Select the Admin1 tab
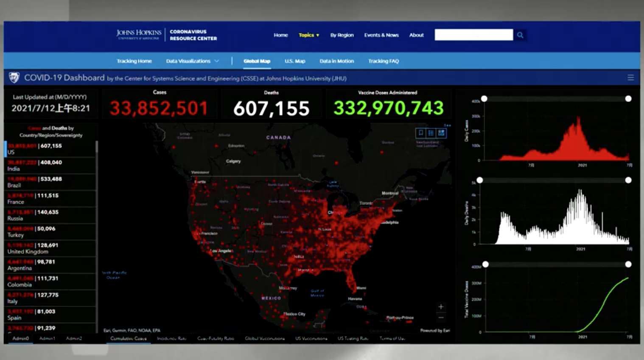Image resolution: width=644 pixels, height=360 pixels. (47, 338)
